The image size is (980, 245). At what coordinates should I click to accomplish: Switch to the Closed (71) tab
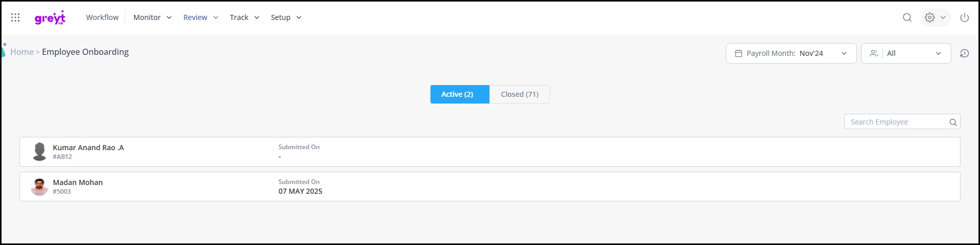[x=519, y=94]
